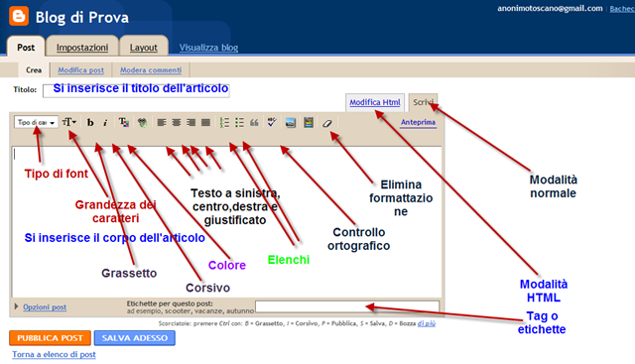
Task: Center align the text
Action: pyautogui.click(x=177, y=122)
